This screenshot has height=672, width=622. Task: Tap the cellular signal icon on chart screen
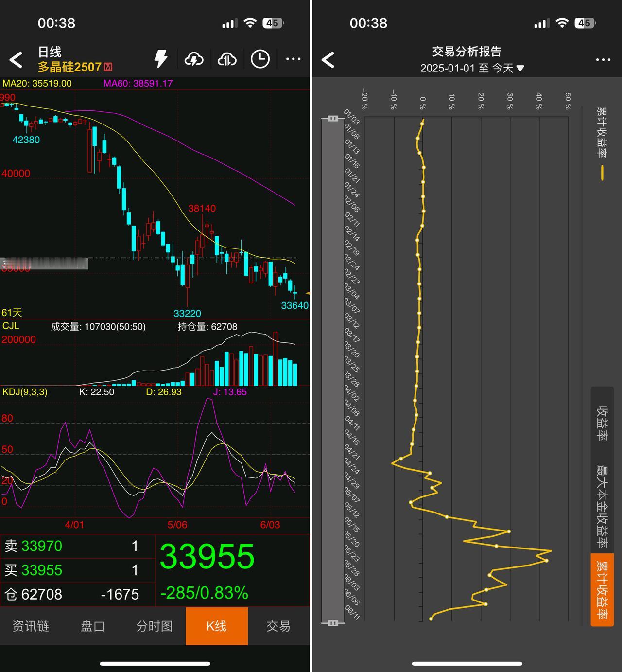coord(230,23)
